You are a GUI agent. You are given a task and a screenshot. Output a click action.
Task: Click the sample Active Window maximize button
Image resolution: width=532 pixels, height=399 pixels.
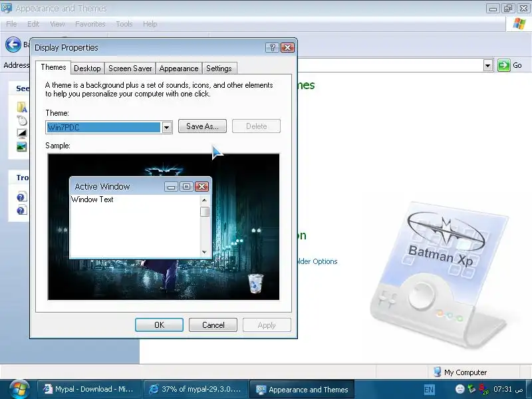point(186,186)
